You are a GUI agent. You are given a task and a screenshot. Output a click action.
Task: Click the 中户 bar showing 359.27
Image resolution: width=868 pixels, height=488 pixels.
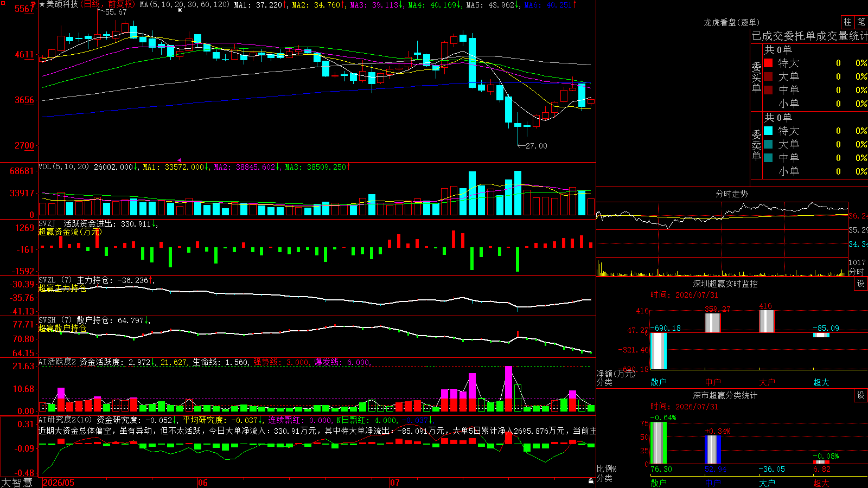tap(713, 323)
